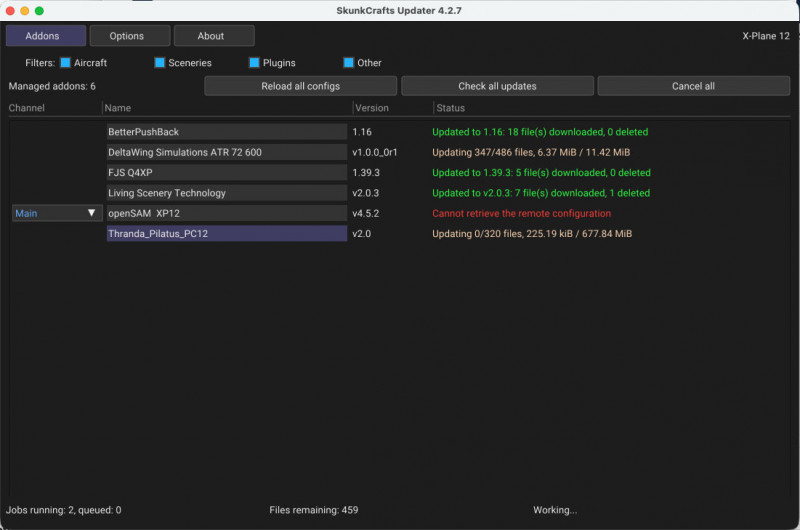Minimize the window with yellow button
The height and width of the screenshot is (530, 800).
click(24, 11)
